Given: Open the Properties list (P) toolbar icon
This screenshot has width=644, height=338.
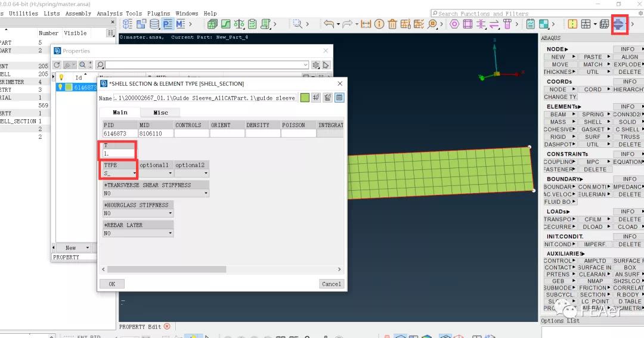Looking at the screenshot, I should pos(168,24).
